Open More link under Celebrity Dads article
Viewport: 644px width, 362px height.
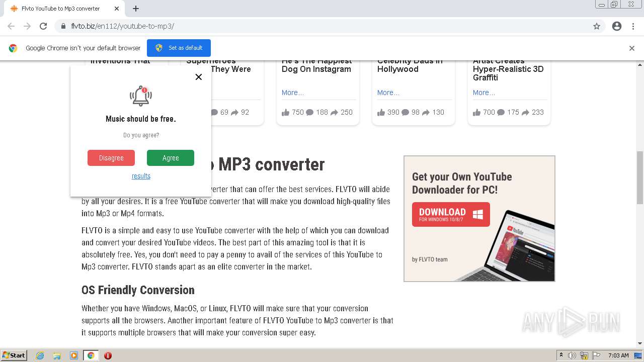coord(388,93)
